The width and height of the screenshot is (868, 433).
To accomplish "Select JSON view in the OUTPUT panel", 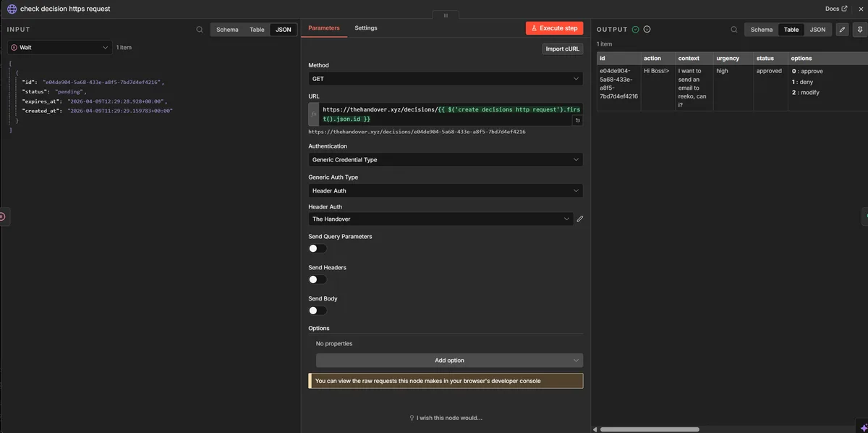I will point(817,29).
